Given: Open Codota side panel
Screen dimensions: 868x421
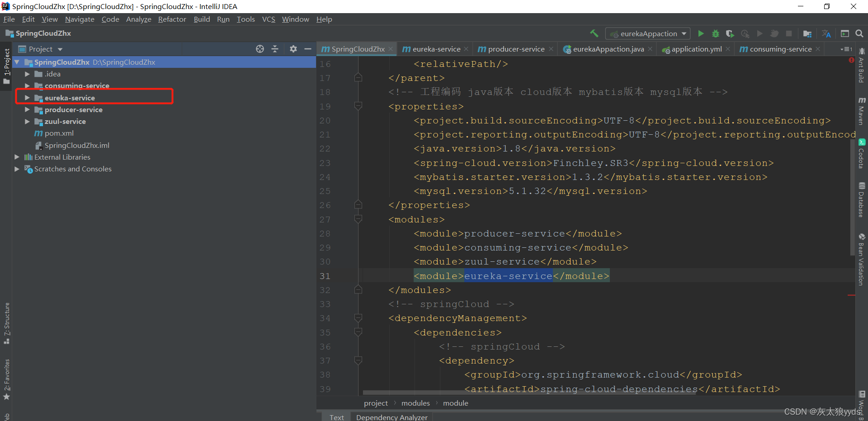Looking at the screenshot, I should click(862, 154).
